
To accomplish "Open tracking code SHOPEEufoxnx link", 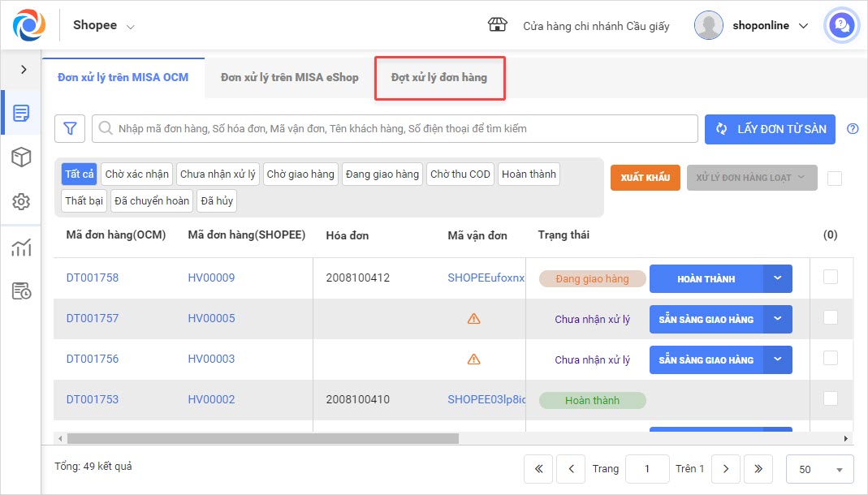I will [486, 278].
